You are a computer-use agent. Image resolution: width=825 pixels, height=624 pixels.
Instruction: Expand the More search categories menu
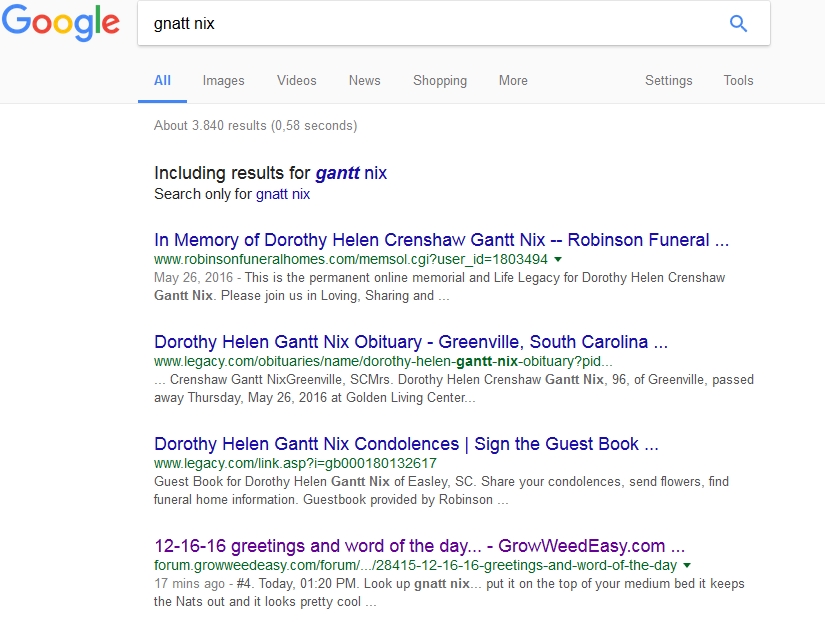tap(513, 81)
